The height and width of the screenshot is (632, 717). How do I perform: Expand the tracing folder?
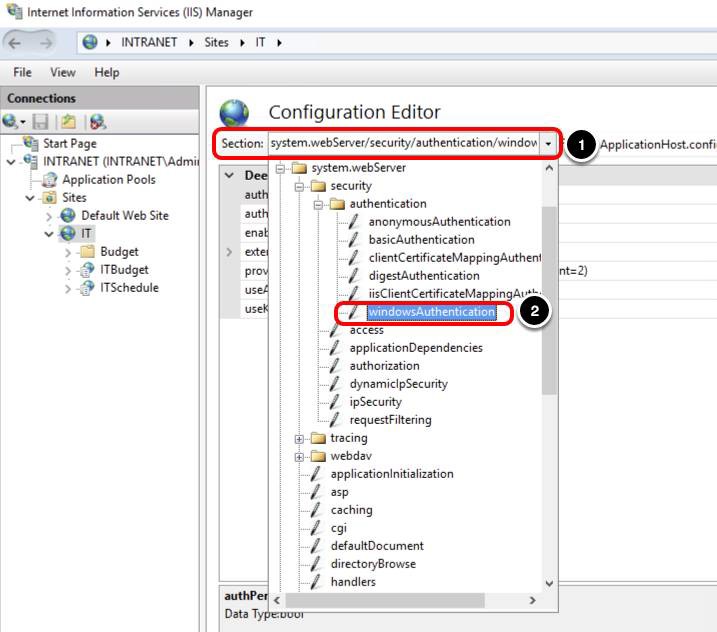click(299, 439)
